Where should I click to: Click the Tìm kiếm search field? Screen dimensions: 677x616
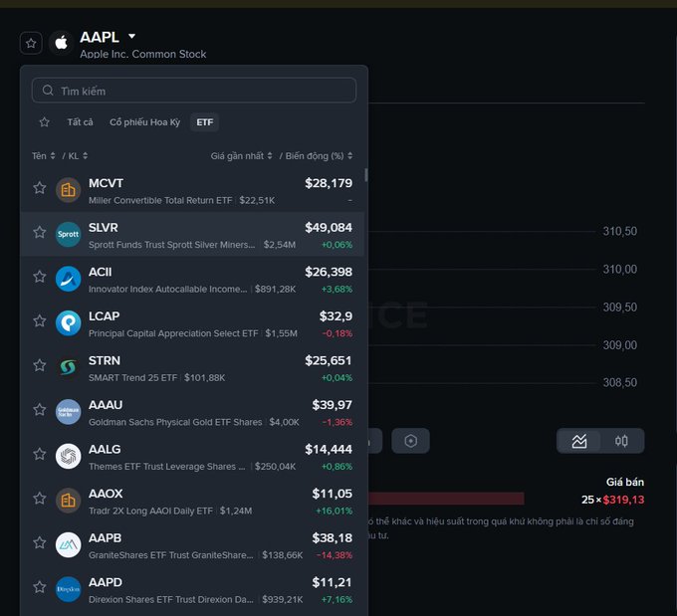194,91
